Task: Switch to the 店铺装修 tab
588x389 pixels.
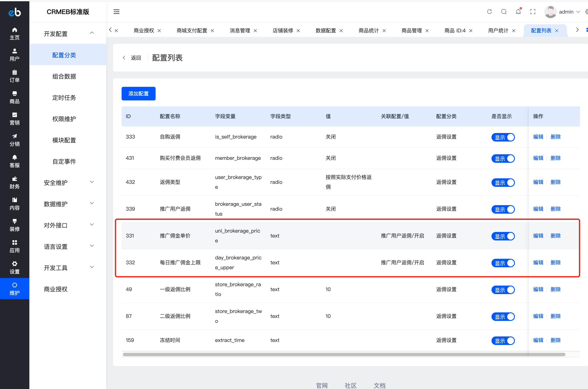Action: (283, 30)
